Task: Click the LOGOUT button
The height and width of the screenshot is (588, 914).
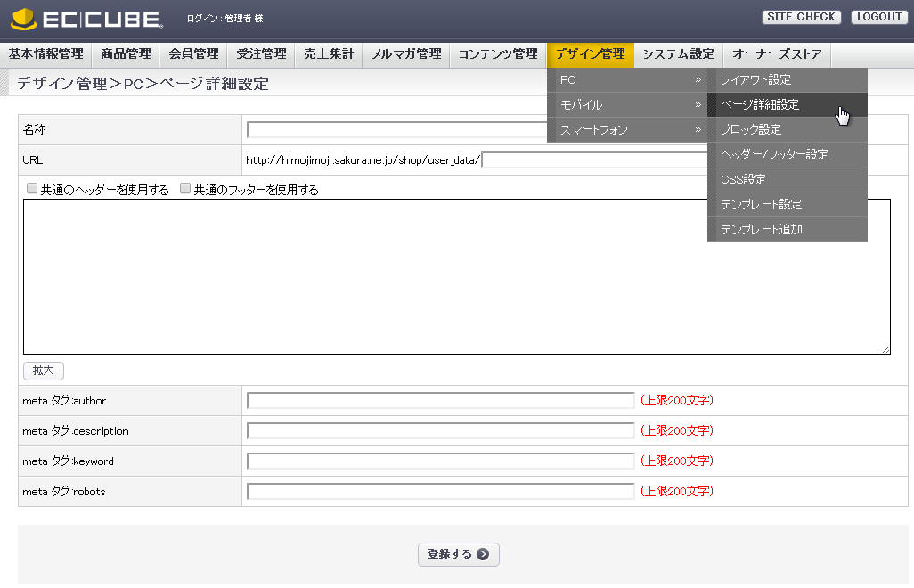Action: click(879, 17)
